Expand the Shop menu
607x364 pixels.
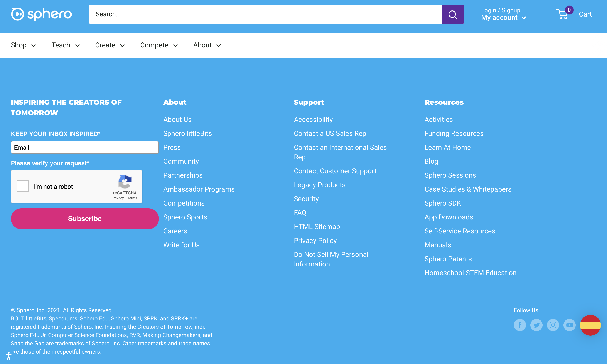pos(23,45)
